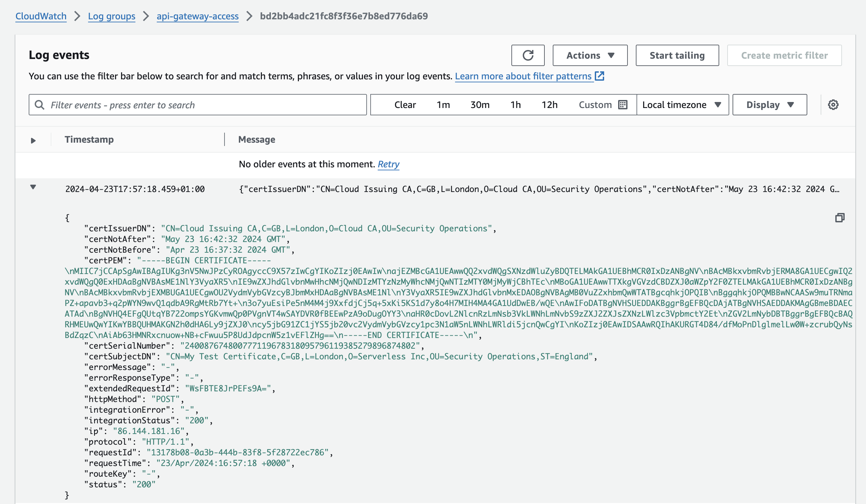Click the certNotAfter value May 23
The height and width of the screenshot is (504, 866).
pyautogui.click(x=223, y=239)
